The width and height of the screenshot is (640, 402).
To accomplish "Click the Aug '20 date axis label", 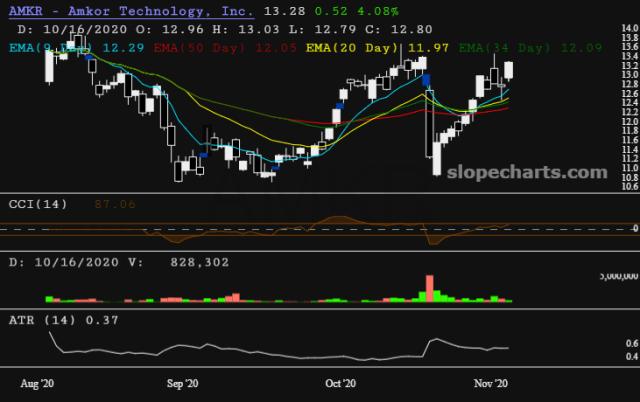I will pyautogui.click(x=37, y=383).
